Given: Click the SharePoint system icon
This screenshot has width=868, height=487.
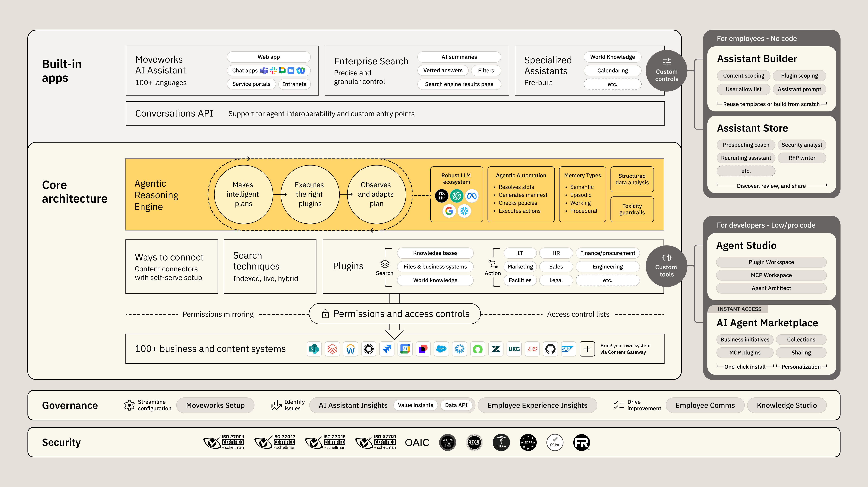Looking at the screenshot, I should tap(314, 349).
